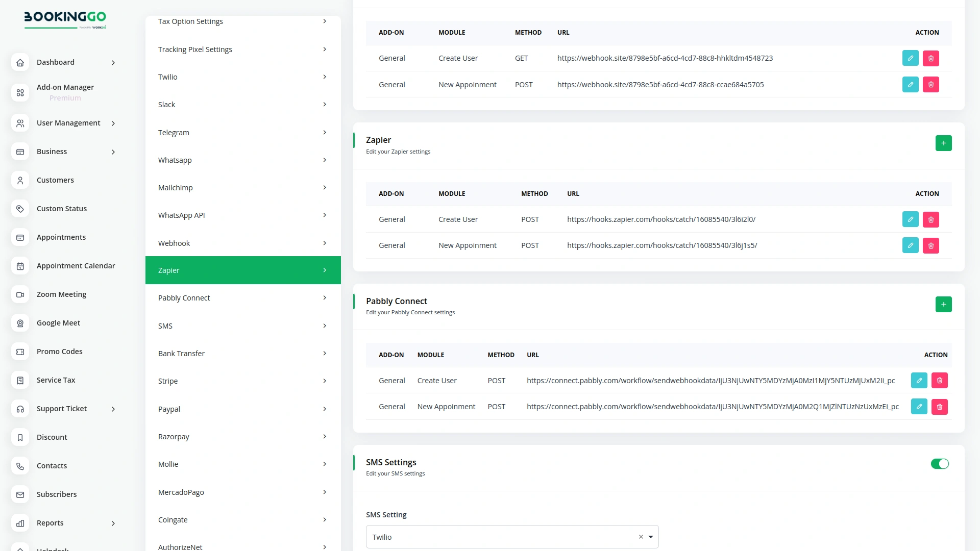
Task: Open the Appointment Calendar icon
Action: pos(20,266)
